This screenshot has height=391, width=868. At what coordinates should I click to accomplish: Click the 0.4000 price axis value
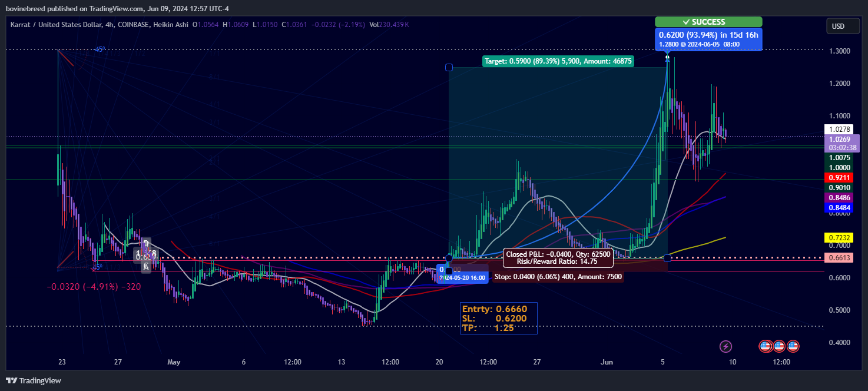[839, 342]
